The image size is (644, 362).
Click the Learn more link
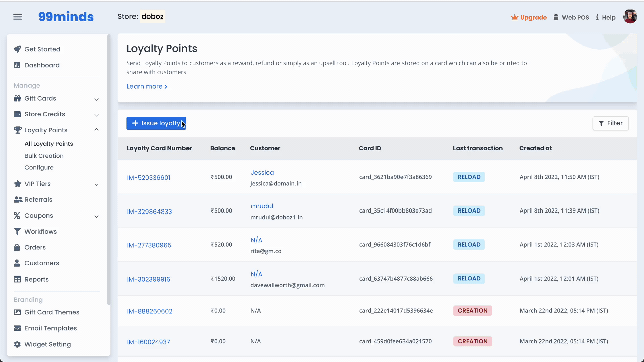click(147, 86)
